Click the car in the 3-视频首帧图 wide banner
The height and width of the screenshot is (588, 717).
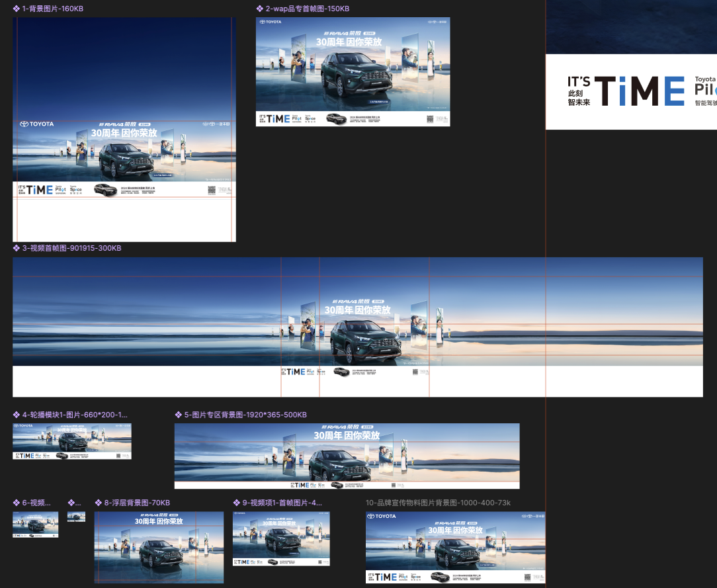tap(366, 341)
